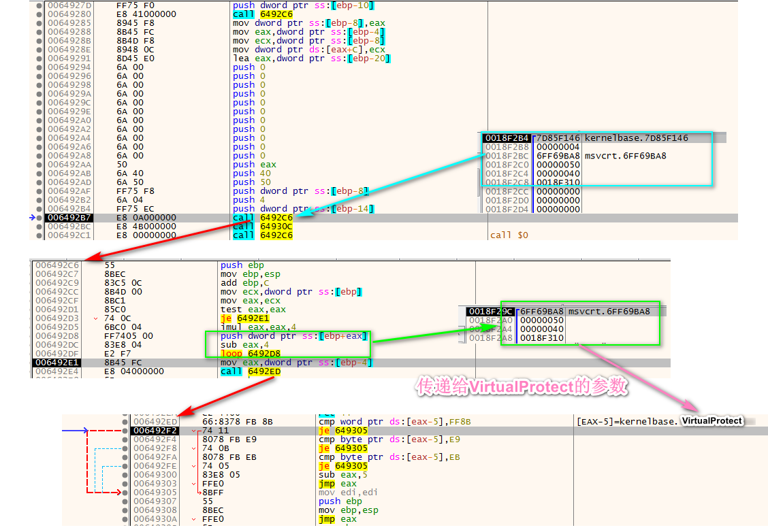Click the jump chevron beside bytes 74 0B

click(x=194, y=448)
